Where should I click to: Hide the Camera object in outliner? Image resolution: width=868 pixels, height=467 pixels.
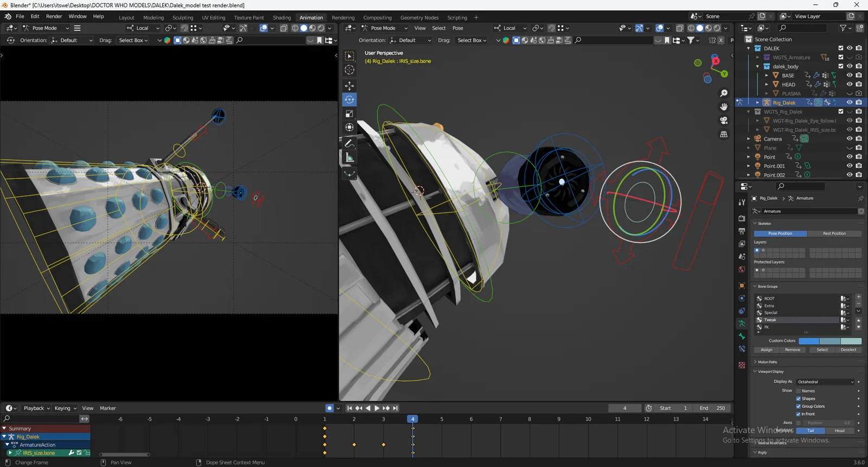pyautogui.click(x=850, y=138)
